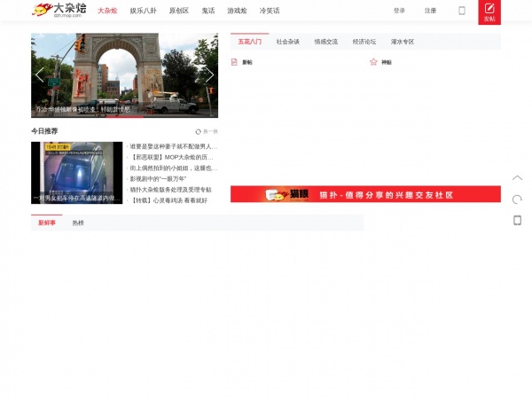This screenshot has width=532, height=399.
Task: Open the arch monument carousel image
Action: point(124,75)
